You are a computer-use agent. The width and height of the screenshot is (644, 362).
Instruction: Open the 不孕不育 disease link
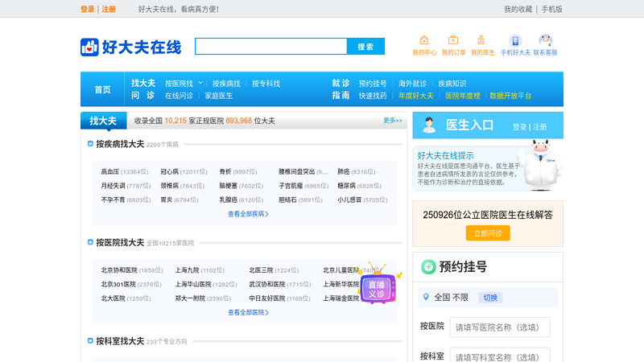[113, 200]
